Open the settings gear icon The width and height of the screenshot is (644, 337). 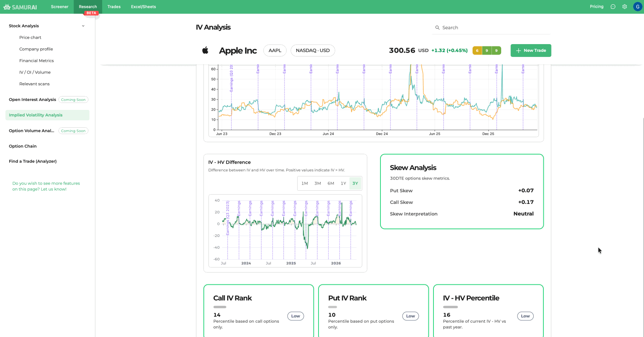pyautogui.click(x=624, y=7)
